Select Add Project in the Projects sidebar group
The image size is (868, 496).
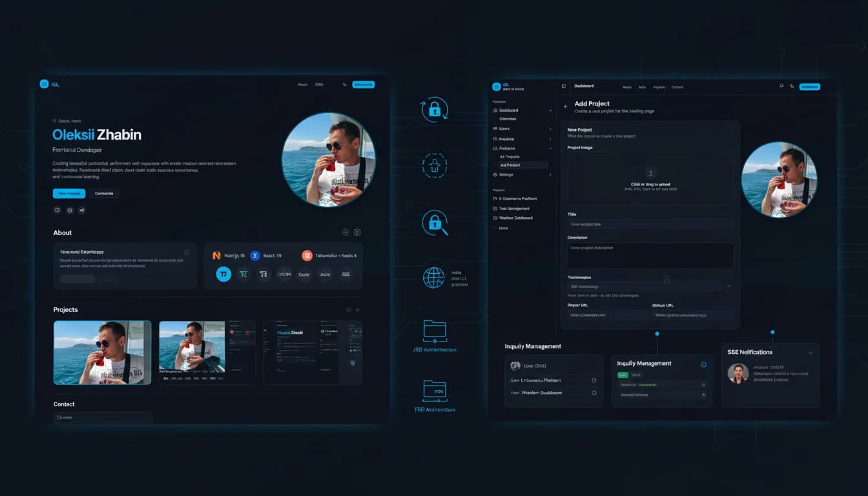point(512,165)
